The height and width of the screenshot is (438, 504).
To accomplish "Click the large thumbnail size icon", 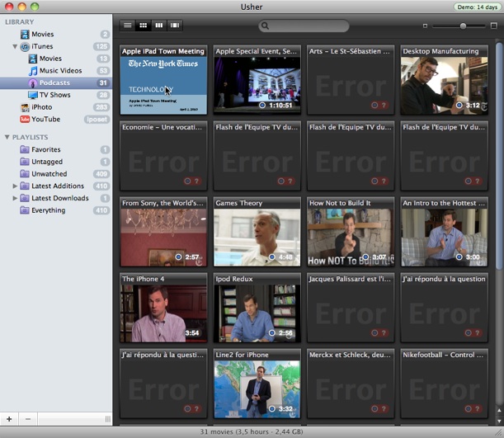I will point(494,26).
